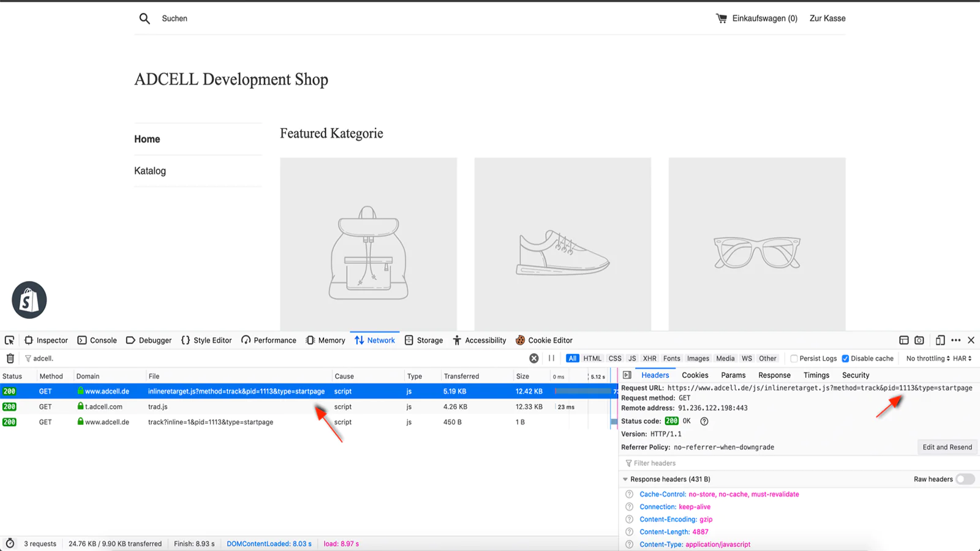The width and height of the screenshot is (980, 551).
Task: Click the Home sidebar link
Action: (x=147, y=139)
